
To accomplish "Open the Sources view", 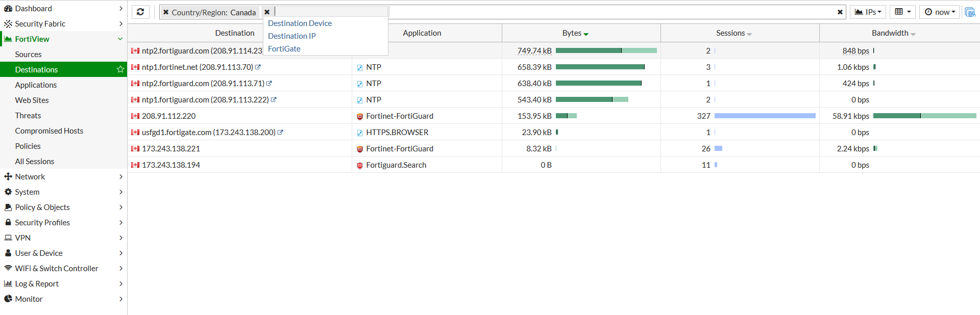I will (28, 54).
